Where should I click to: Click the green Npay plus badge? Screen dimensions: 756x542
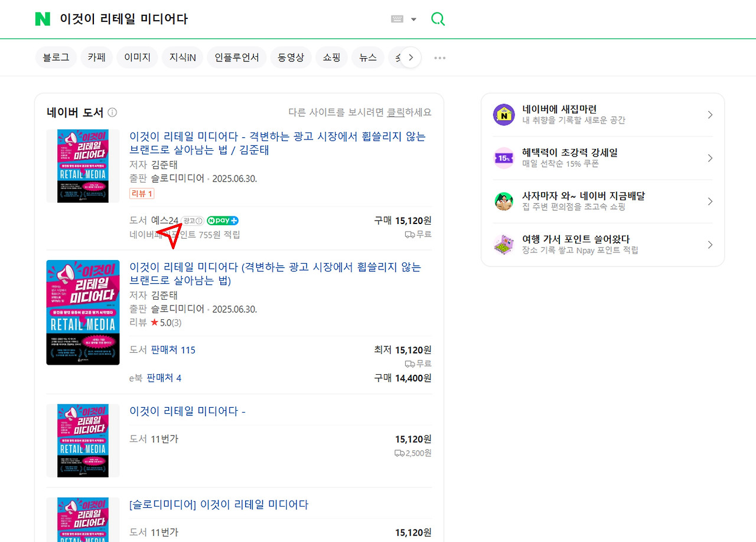coord(223,221)
